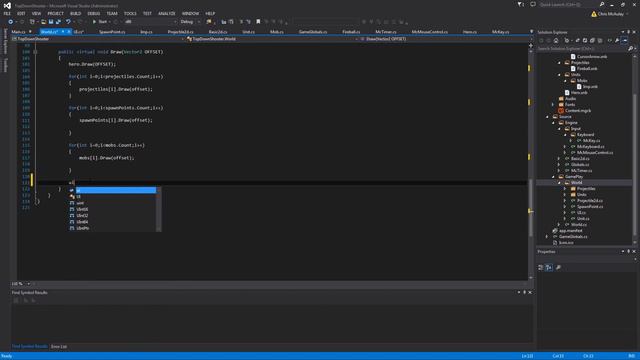Select McKeyboard.cs in Solution Explorer
This screenshot has width=640, height=360.
click(x=591, y=147)
